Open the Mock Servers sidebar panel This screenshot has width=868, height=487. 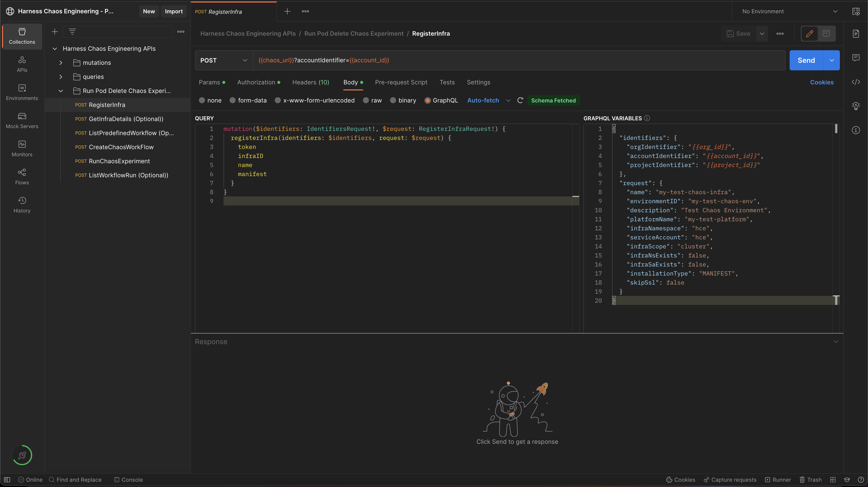22,121
